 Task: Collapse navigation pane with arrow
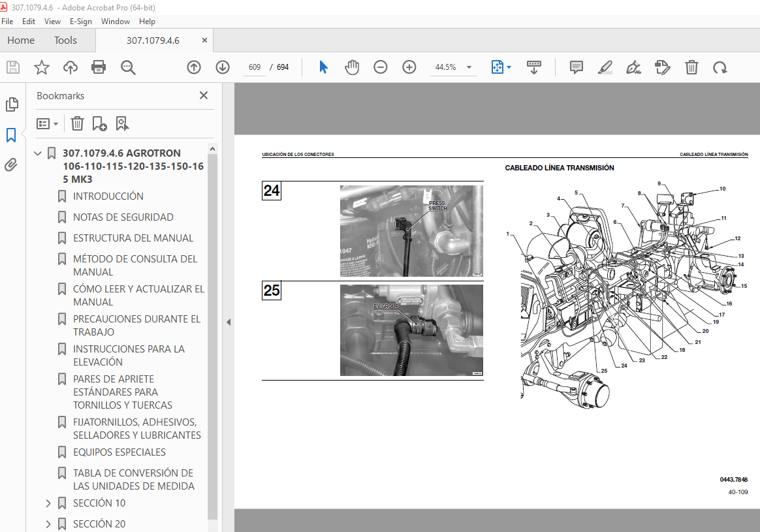click(229, 322)
